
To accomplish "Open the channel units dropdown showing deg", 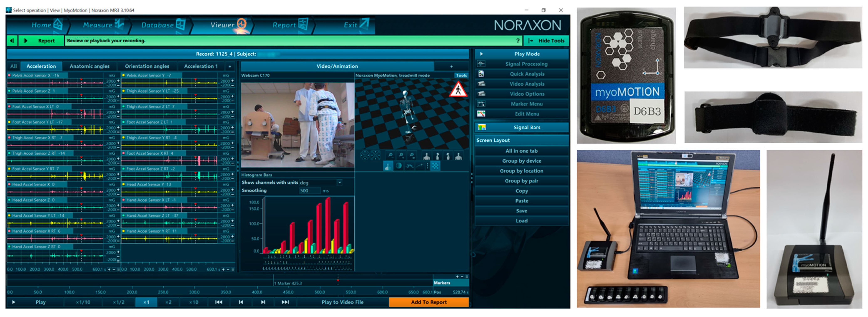I will click(340, 182).
